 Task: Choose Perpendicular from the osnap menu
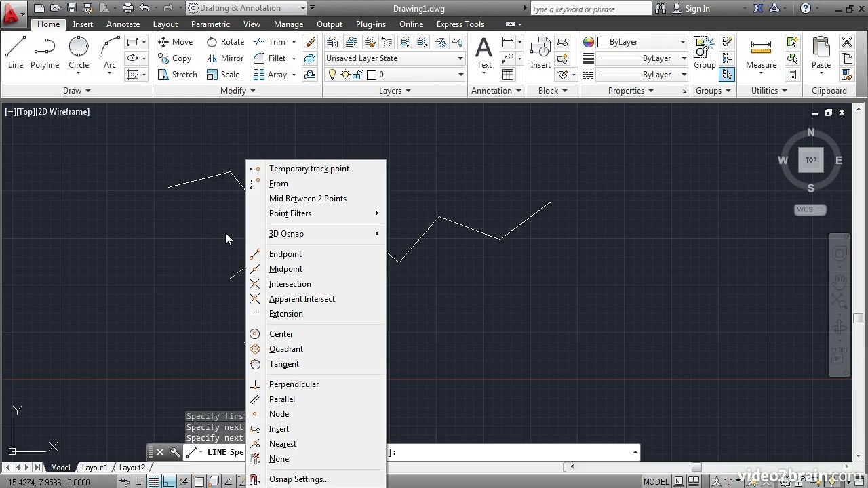click(x=316, y=384)
